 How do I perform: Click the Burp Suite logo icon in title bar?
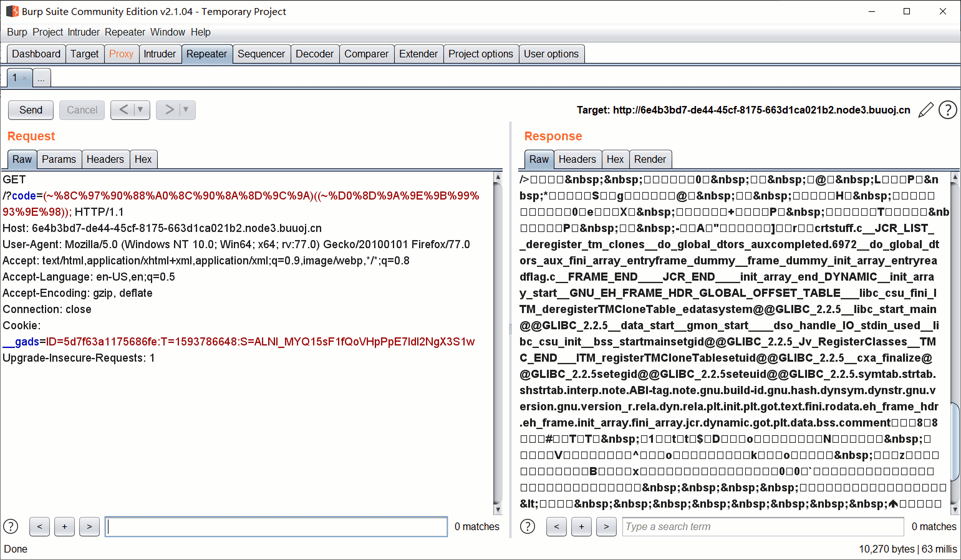(12, 12)
